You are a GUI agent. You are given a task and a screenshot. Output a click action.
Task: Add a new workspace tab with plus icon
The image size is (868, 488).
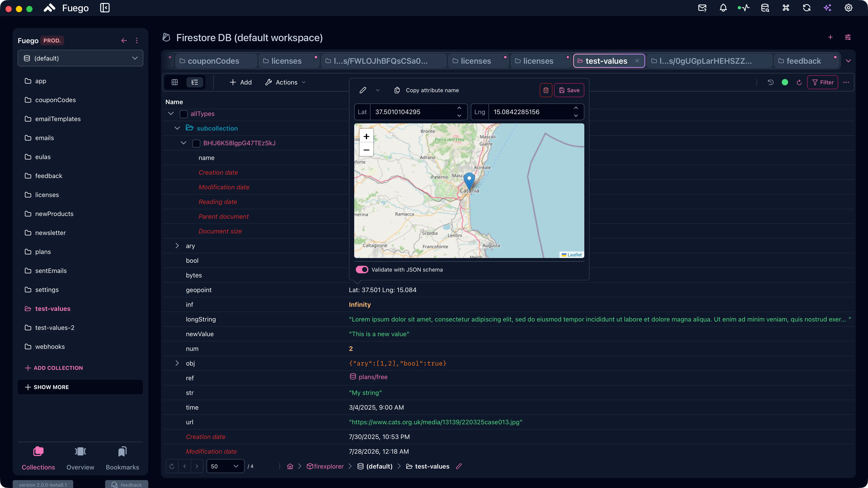tap(830, 37)
